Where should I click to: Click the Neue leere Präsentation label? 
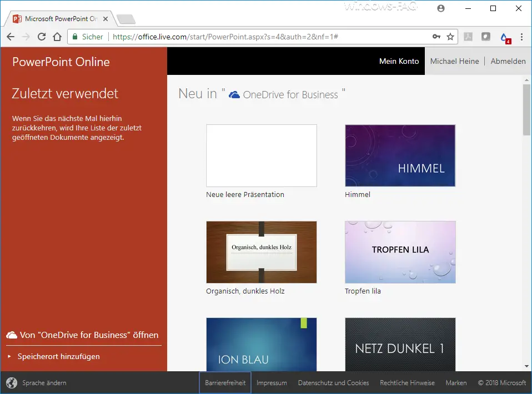[245, 195]
